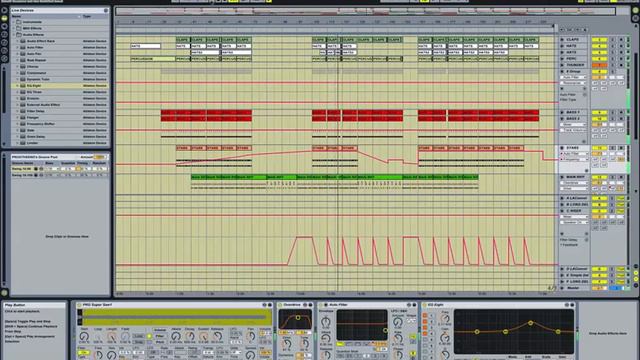The image size is (640, 360).
Task: Open the BASS 2 track Mixer device chooser
Action: point(573,124)
